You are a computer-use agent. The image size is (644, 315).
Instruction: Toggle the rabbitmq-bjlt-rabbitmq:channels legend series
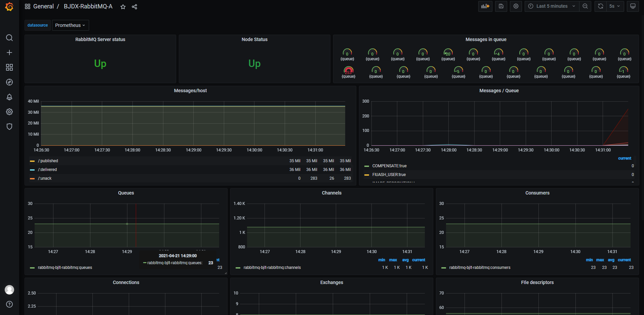(272, 268)
